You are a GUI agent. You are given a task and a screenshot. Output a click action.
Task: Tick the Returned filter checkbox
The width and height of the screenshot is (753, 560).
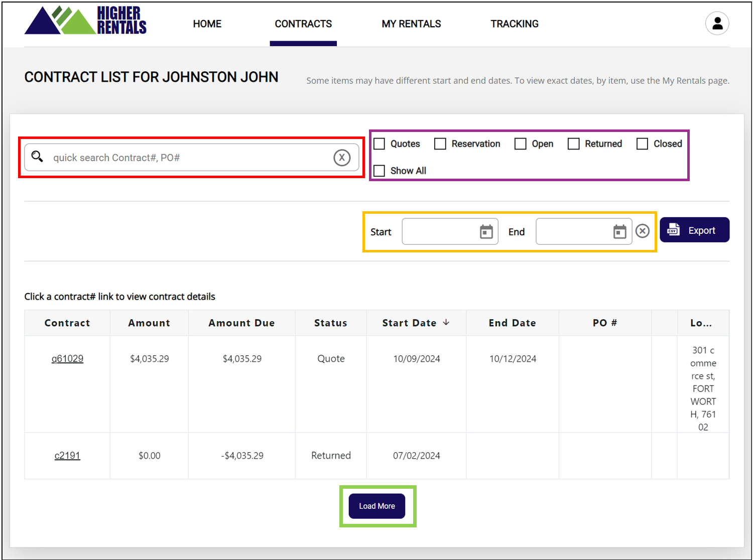(x=573, y=144)
